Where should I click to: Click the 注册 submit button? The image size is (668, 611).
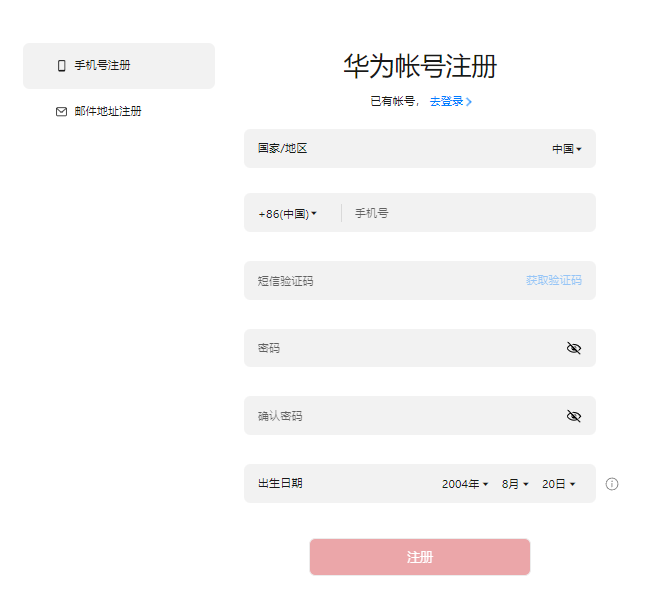420,557
